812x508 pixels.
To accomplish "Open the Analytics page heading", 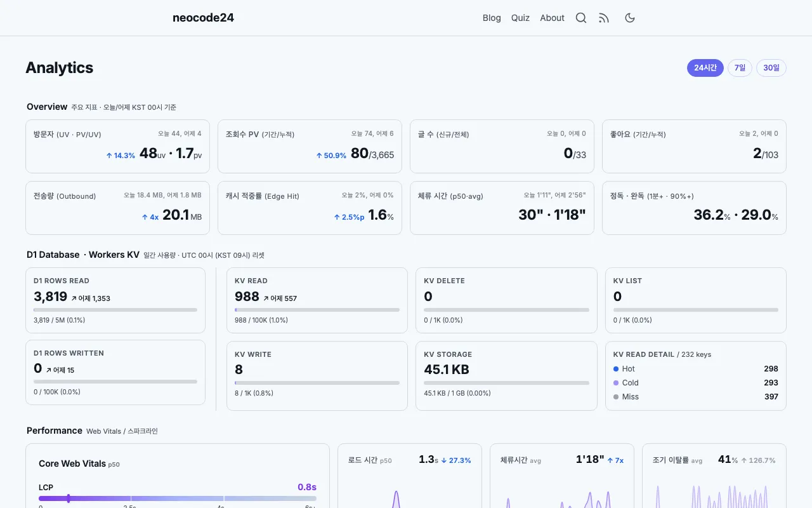I will point(59,67).
